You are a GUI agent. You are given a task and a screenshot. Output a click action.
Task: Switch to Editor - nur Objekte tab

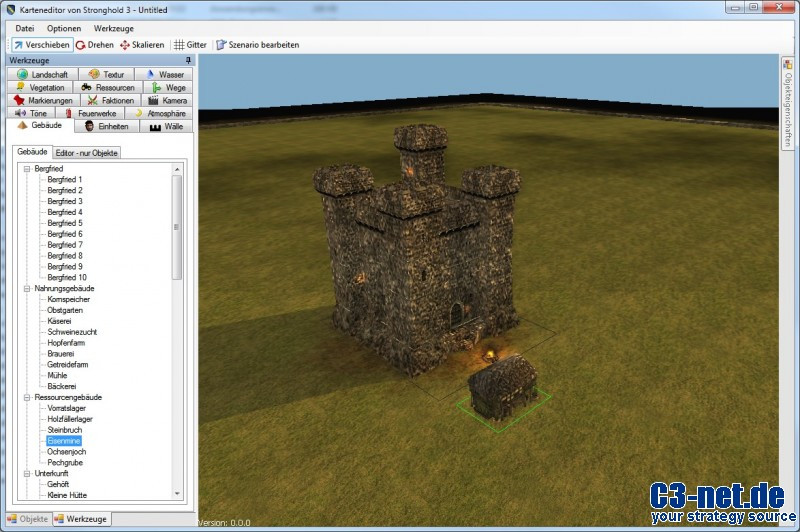point(86,153)
